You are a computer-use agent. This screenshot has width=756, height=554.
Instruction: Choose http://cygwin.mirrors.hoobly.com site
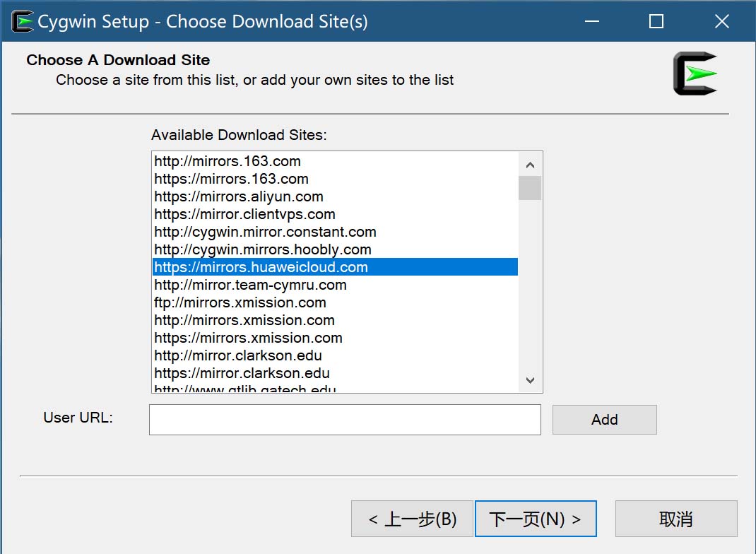(335, 249)
